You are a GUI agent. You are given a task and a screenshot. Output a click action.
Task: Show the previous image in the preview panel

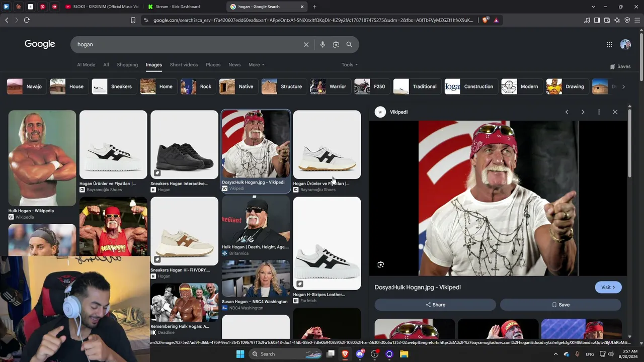coord(567,112)
